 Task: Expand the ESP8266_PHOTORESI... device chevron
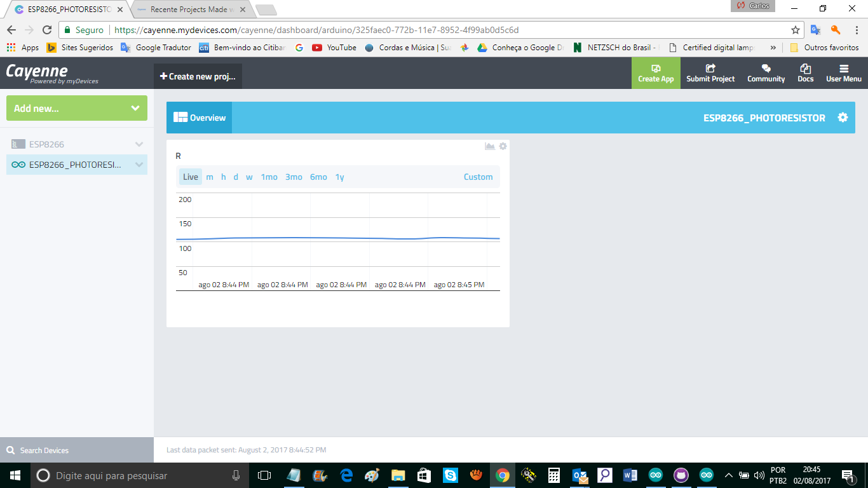point(139,165)
